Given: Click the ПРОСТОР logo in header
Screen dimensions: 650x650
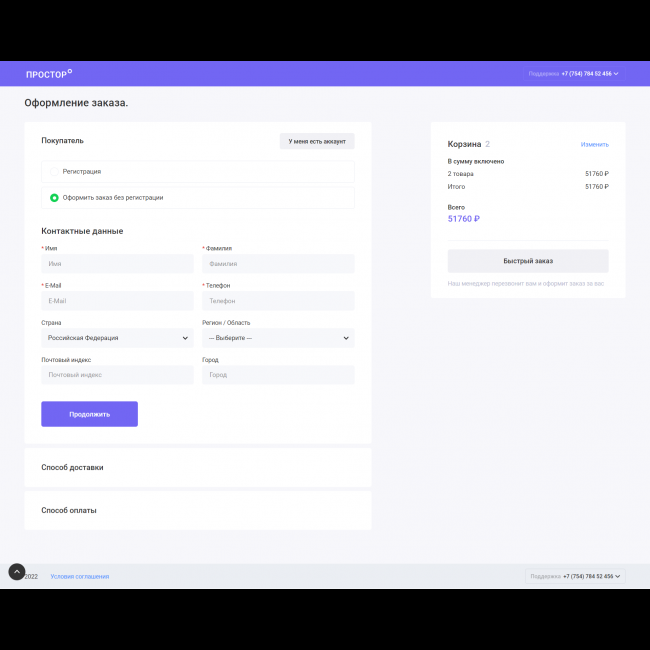Looking at the screenshot, I should pos(48,74).
